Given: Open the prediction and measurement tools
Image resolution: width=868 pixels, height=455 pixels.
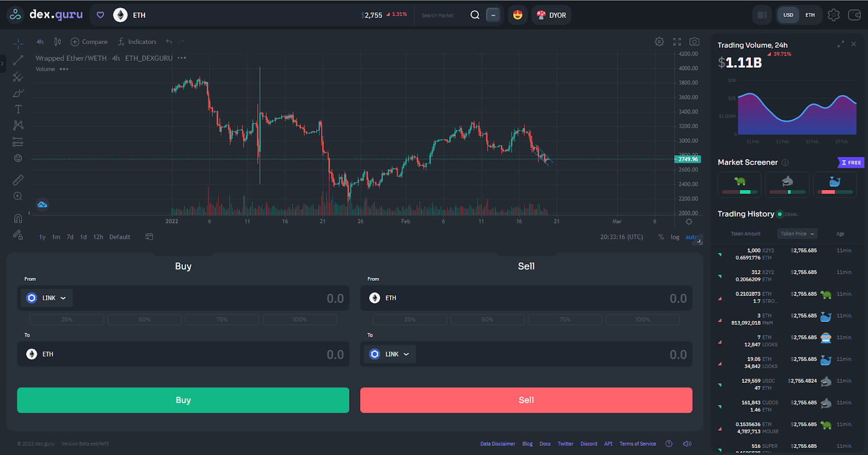Looking at the screenshot, I should coord(18,142).
